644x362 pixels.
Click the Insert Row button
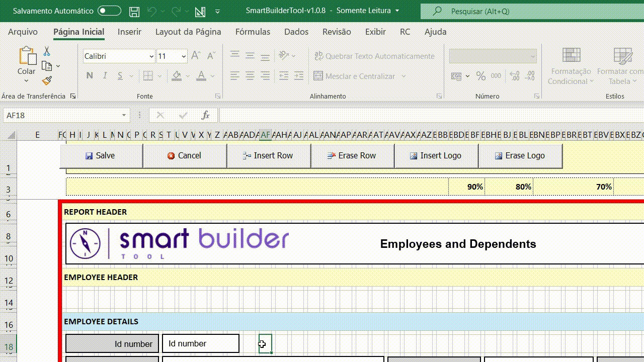point(269,155)
